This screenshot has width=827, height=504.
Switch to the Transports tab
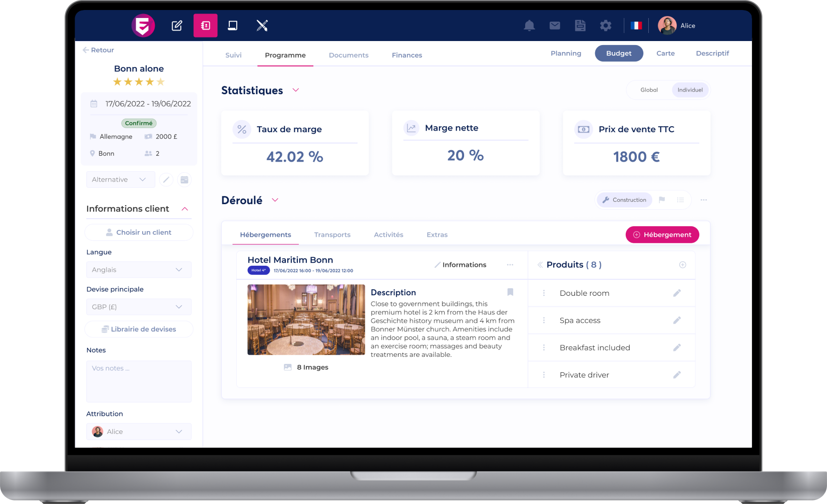pos(332,234)
